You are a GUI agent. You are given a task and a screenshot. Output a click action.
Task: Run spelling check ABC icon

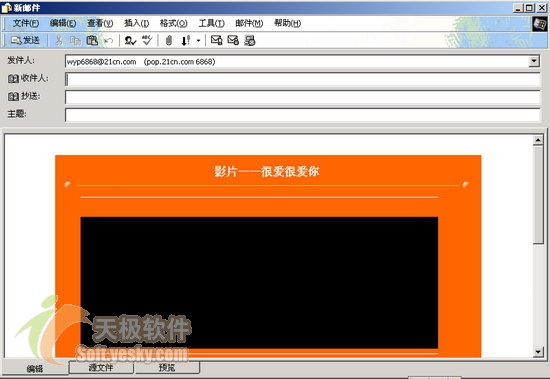(x=147, y=41)
